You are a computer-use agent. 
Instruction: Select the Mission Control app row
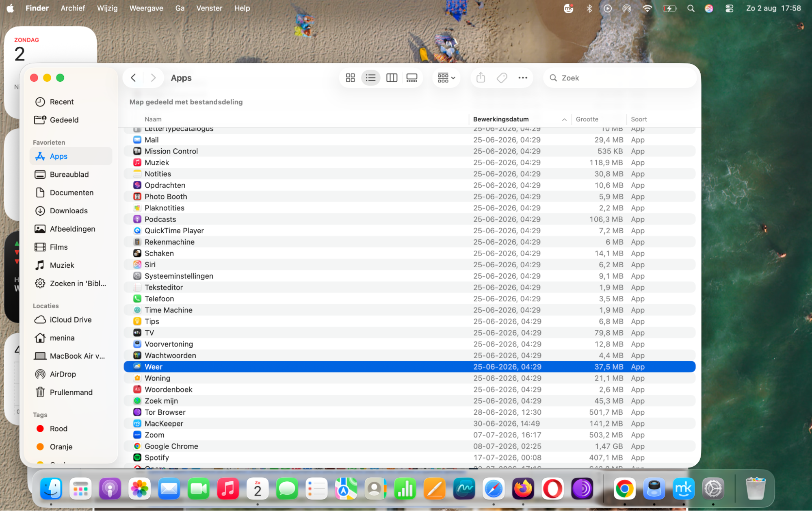pos(409,151)
